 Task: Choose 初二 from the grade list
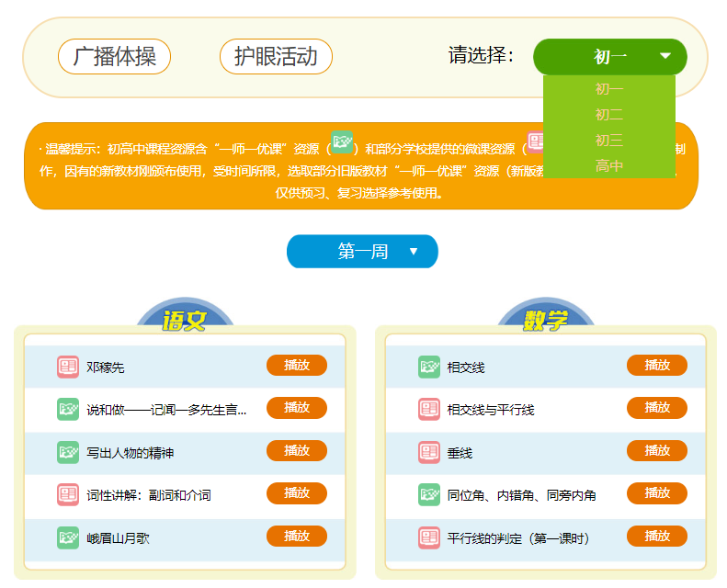pyautogui.click(x=608, y=115)
